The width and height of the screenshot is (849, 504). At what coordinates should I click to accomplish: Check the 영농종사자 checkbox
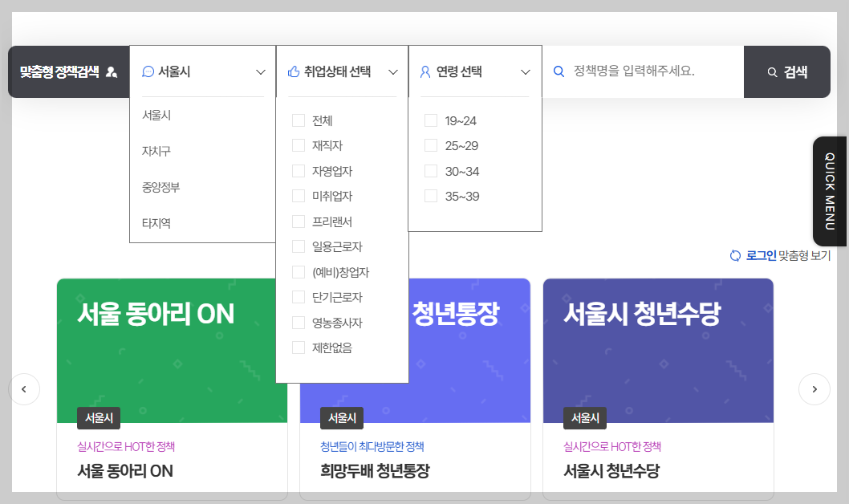(x=299, y=322)
